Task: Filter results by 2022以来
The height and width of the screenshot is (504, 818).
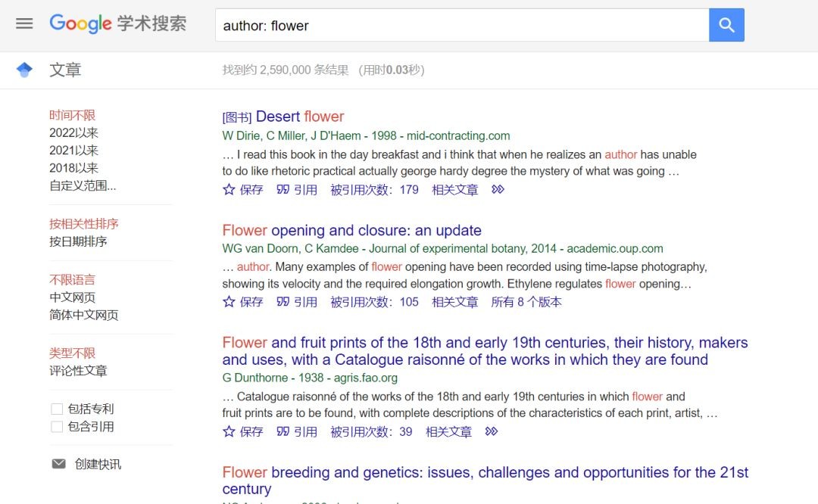Action: pyautogui.click(x=73, y=132)
